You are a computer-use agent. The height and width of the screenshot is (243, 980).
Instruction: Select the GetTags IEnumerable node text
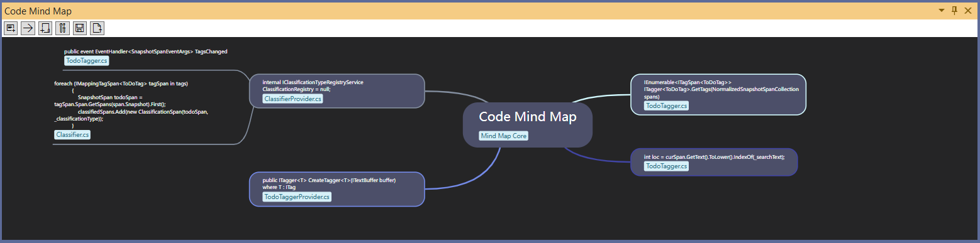coord(721,90)
